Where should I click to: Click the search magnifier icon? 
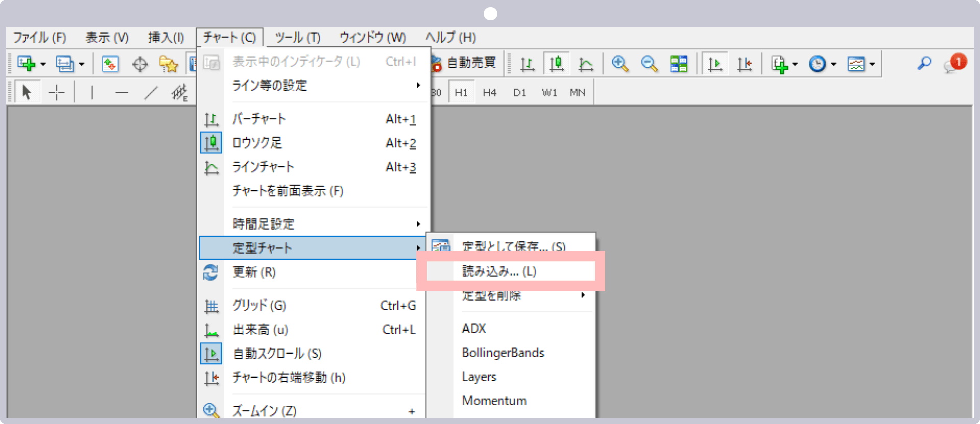[924, 63]
